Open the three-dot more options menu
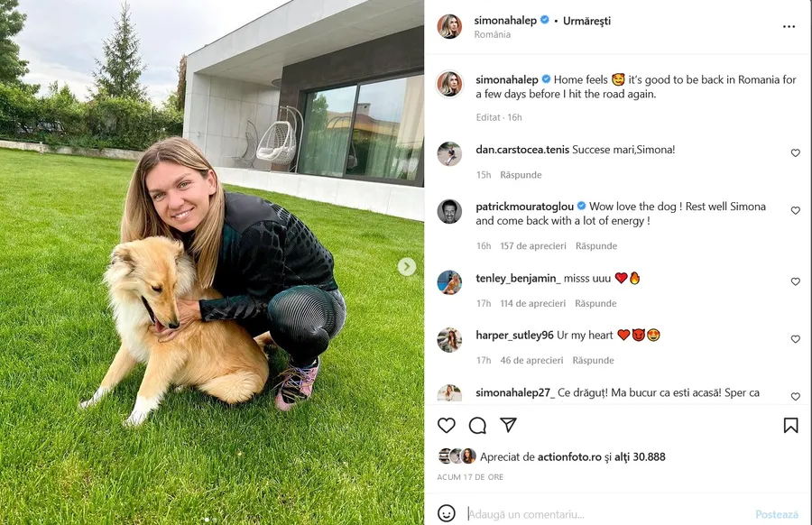This screenshot has width=812, height=525. coord(789,26)
